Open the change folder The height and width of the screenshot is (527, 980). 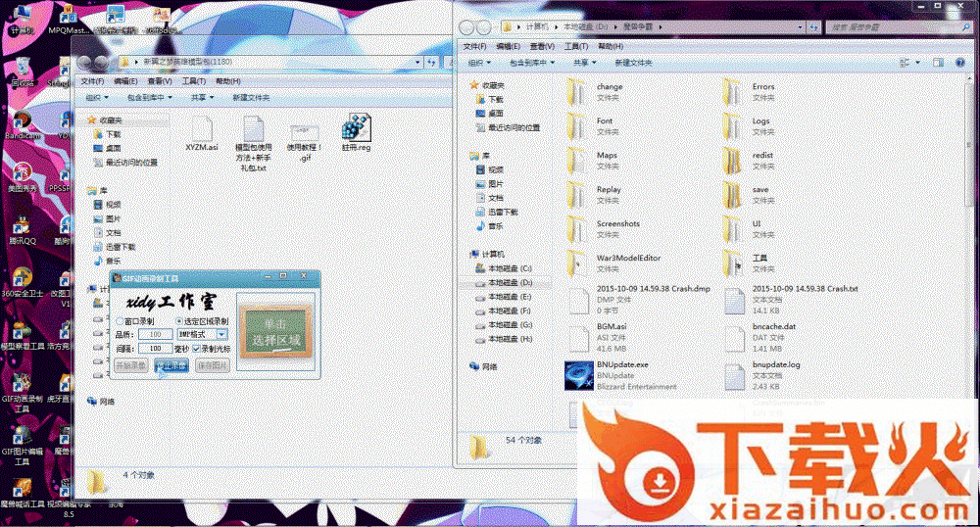tap(595, 92)
